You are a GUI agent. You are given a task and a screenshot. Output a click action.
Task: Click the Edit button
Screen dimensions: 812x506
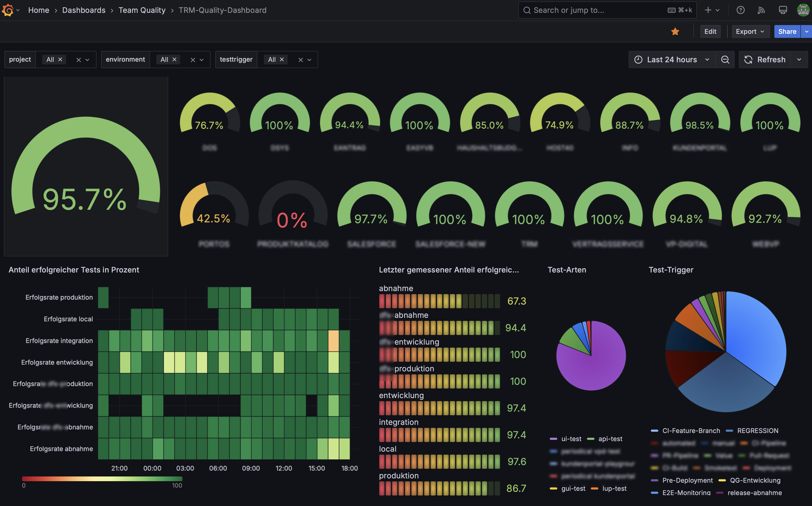point(710,31)
